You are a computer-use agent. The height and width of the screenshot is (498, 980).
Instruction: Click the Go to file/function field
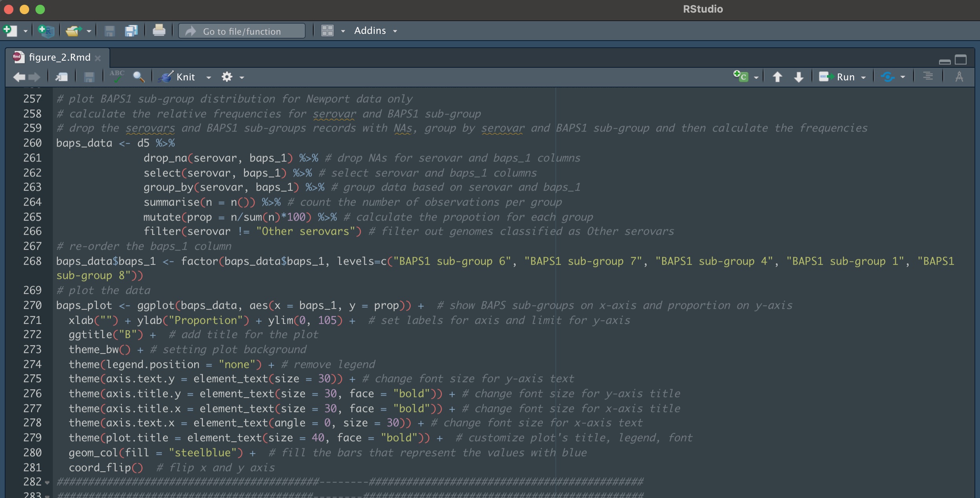pos(242,31)
